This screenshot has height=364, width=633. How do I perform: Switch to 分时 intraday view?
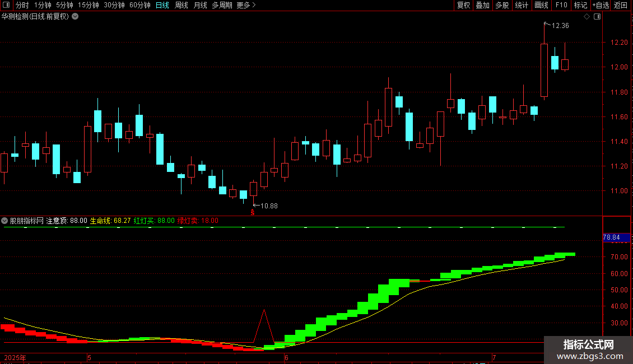pos(22,5)
